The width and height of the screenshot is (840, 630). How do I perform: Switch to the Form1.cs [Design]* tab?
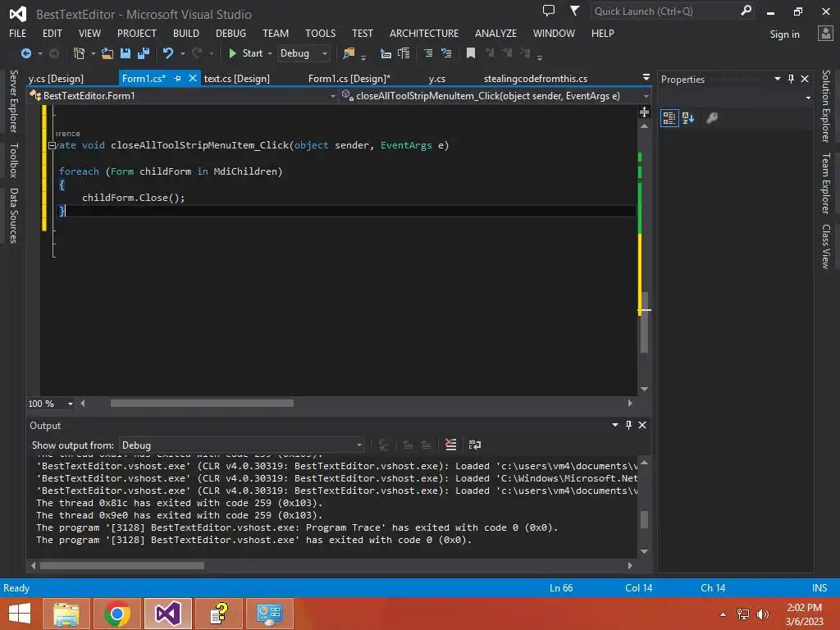349,78
